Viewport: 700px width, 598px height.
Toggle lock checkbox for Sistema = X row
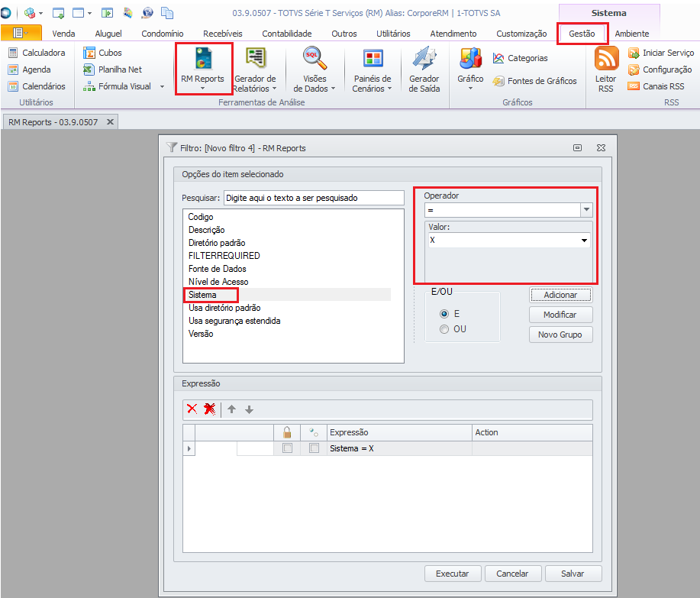(288, 448)
